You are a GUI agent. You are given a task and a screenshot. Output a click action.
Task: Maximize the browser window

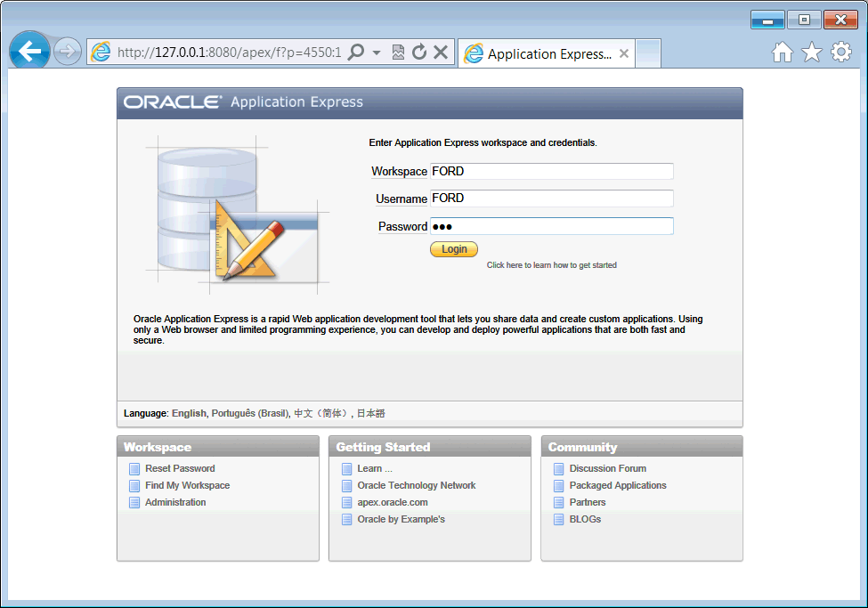804,20
